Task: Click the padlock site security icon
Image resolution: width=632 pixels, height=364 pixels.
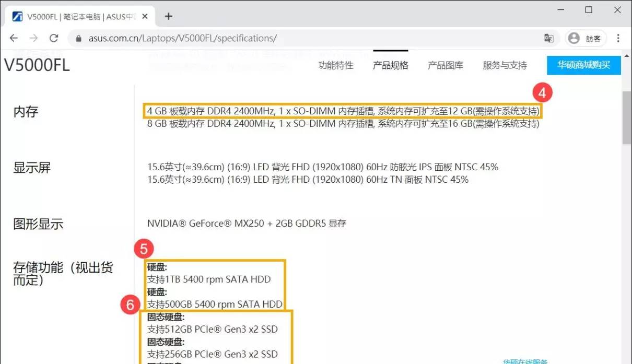Action: pos(79,39)
